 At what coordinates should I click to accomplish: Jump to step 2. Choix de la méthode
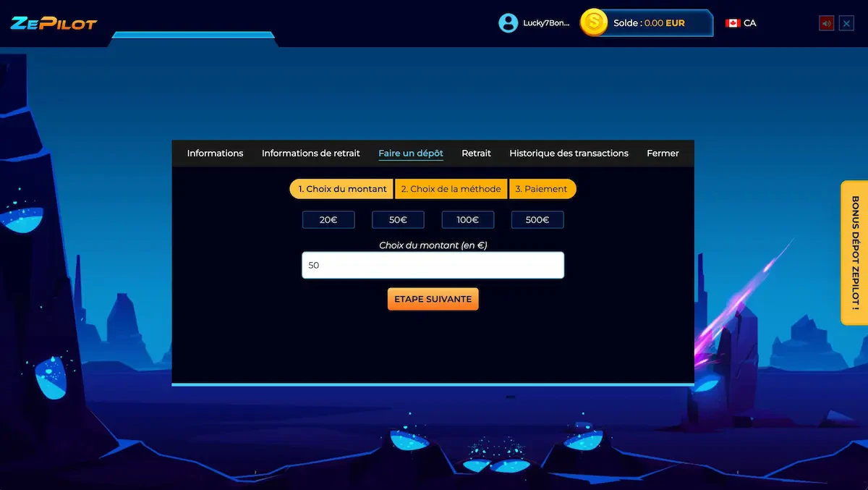tap(451, 189)
